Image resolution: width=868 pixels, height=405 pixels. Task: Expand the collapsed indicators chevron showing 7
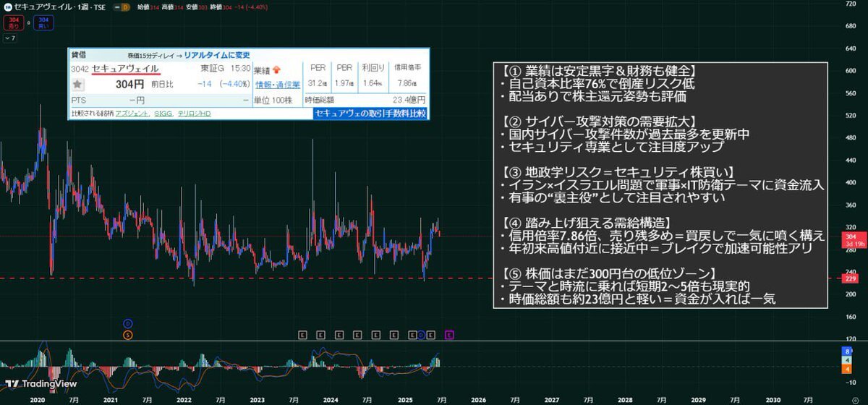[10, 38]
